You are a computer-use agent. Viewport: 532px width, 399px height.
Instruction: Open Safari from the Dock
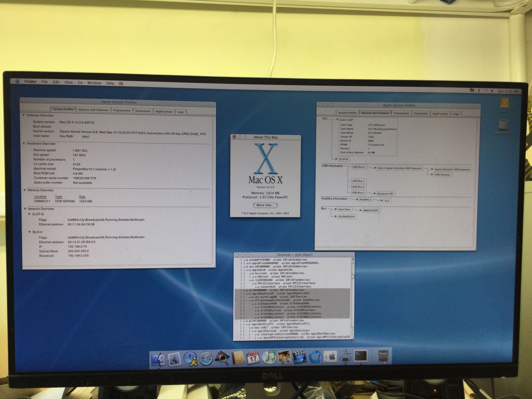click(x=206, y=359)
